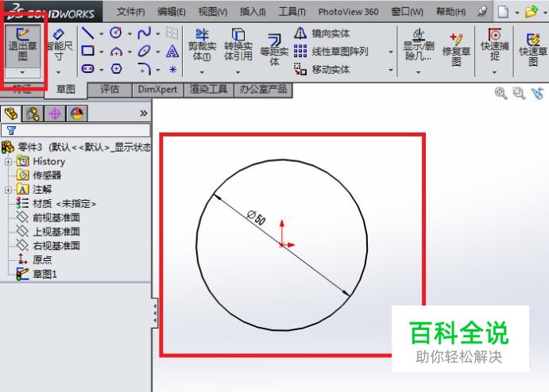549x392 pixels.
Task: Open the PhotoView 360 menu
Action: click(x=348, y=12)
